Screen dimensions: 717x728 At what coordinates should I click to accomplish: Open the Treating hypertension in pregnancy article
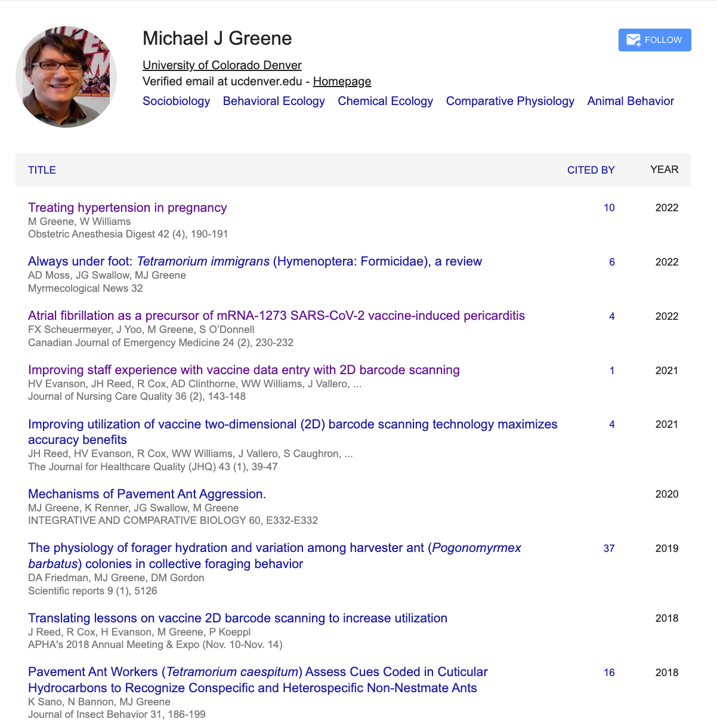point(128,208)
